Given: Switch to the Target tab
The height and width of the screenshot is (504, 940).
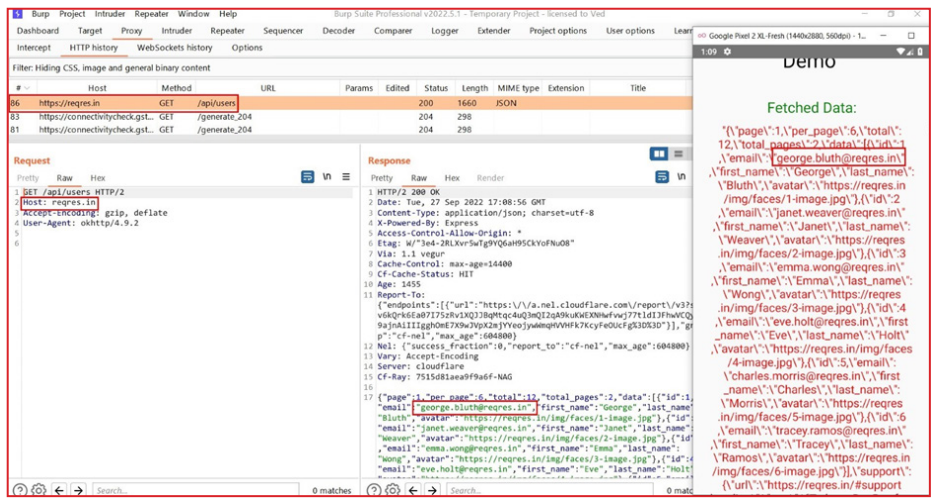Looking at the screenshot, I should click(x=90, y=31).
